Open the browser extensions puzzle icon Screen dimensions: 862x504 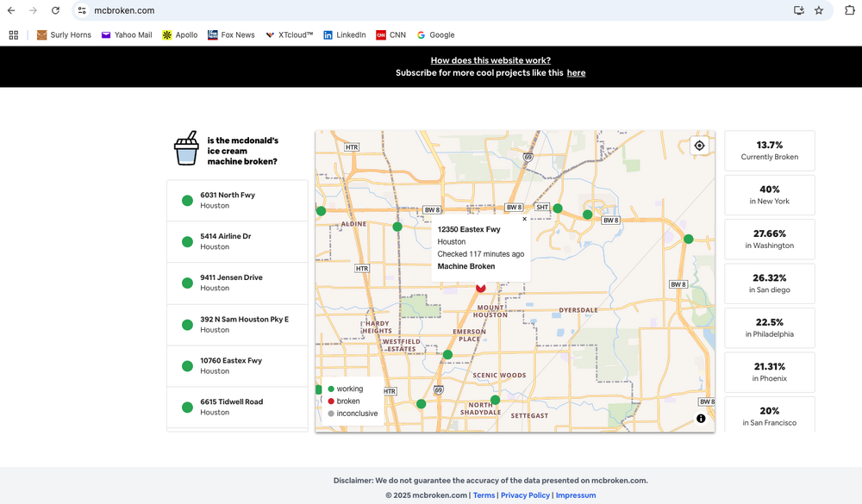pos(849,10)
